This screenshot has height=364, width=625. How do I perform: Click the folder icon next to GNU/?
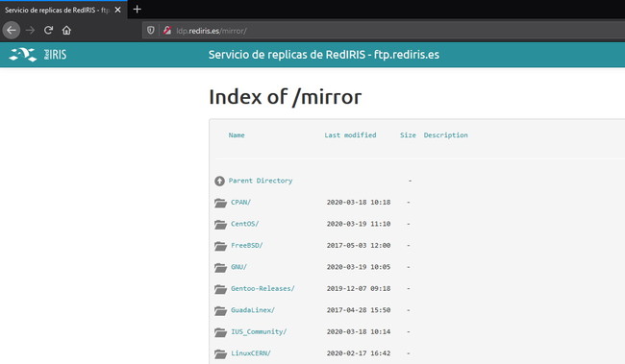[220, 267]
